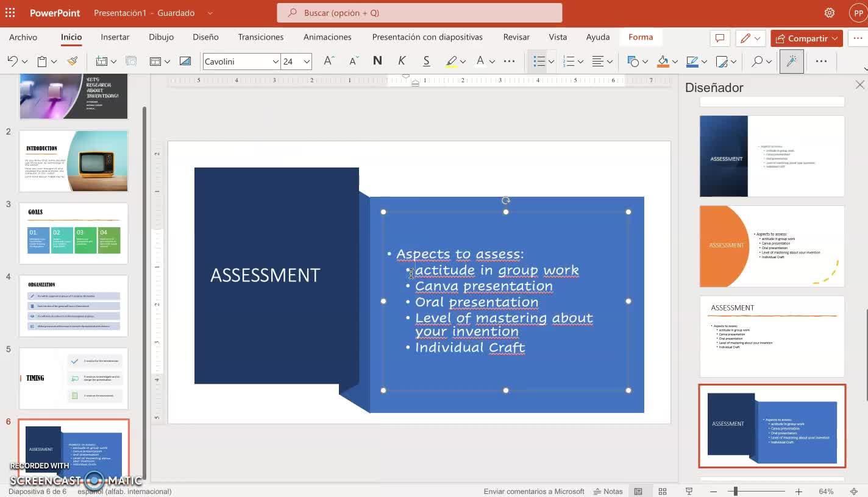The width and height of the screenshot is (868, 497).
Task: Open the settings gear
Action: click(x=829, y=13)
